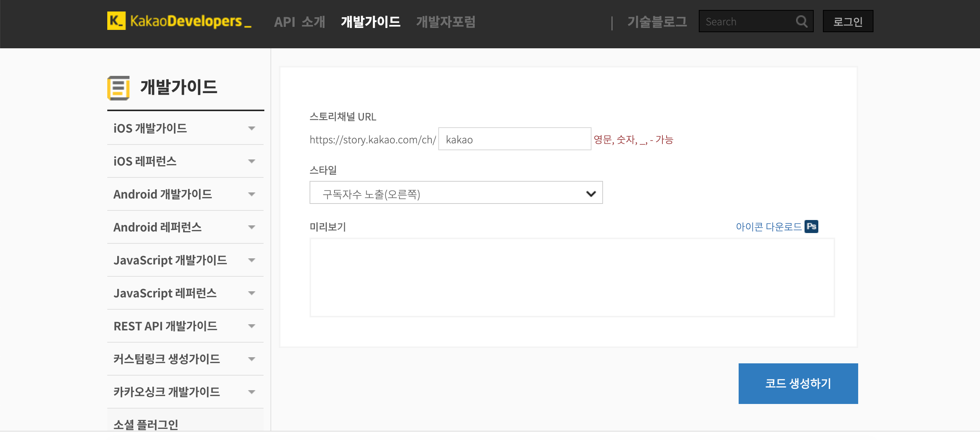Click the Photoshop Ps download icon

coord(811,227)
